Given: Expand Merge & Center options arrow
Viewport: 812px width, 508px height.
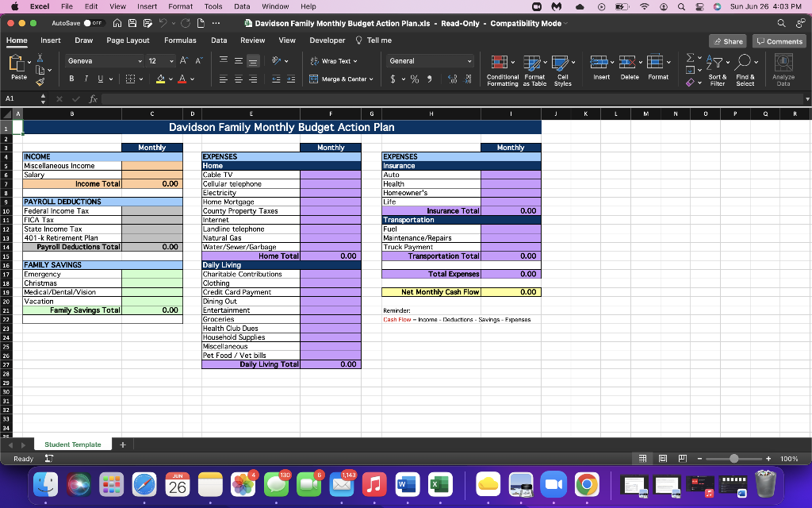Looking at the screenshot, I should click(x=371, y=79).
